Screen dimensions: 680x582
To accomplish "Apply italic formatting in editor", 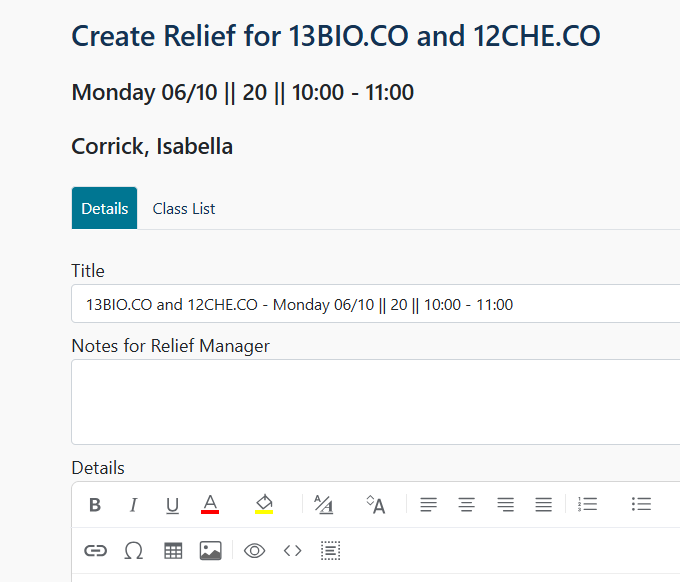I will coord(133,505).
